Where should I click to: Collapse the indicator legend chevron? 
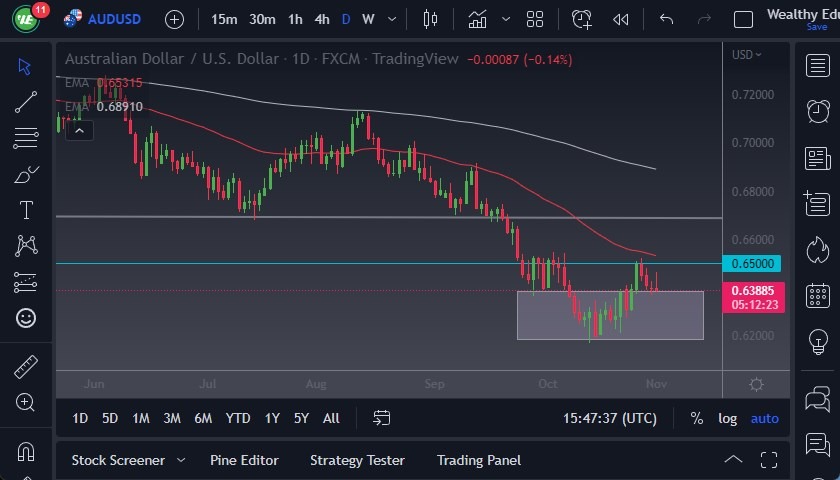tap(79, 129)
